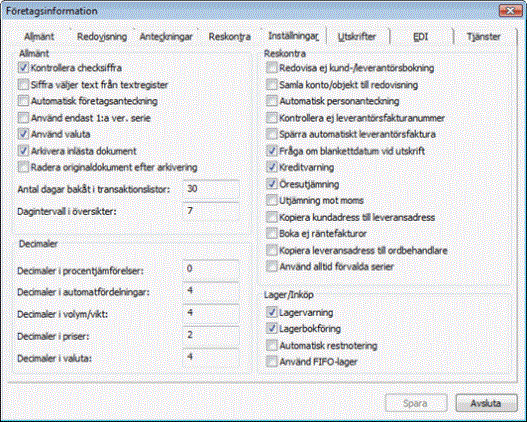Screen dimensions: 527x422
Task: Select the Dagintervall i översikter field
Action: click(x=211, y=211)
